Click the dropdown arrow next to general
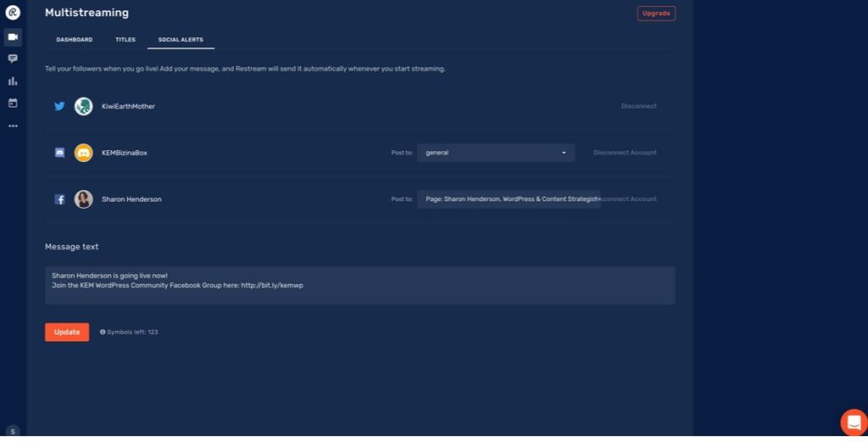 pyautogui.click(x=564, y=153)
